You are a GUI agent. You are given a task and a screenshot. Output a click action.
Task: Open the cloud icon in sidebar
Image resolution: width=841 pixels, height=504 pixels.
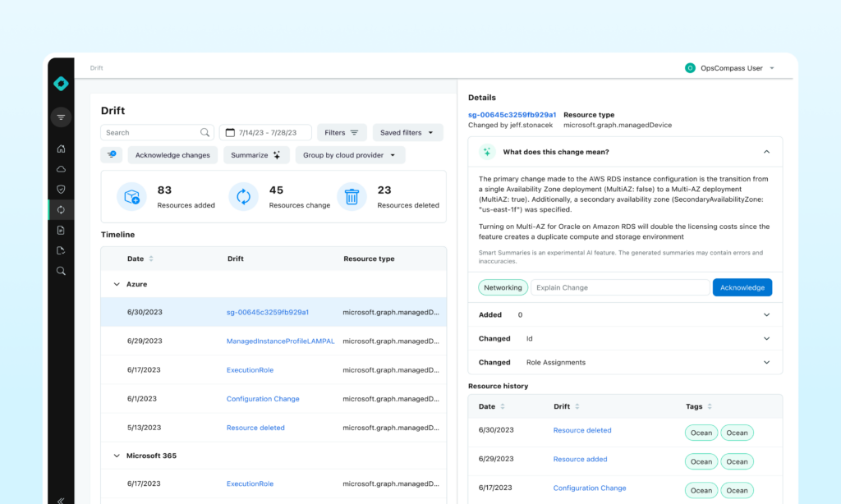pyautogui.click(x=61, y=169)
